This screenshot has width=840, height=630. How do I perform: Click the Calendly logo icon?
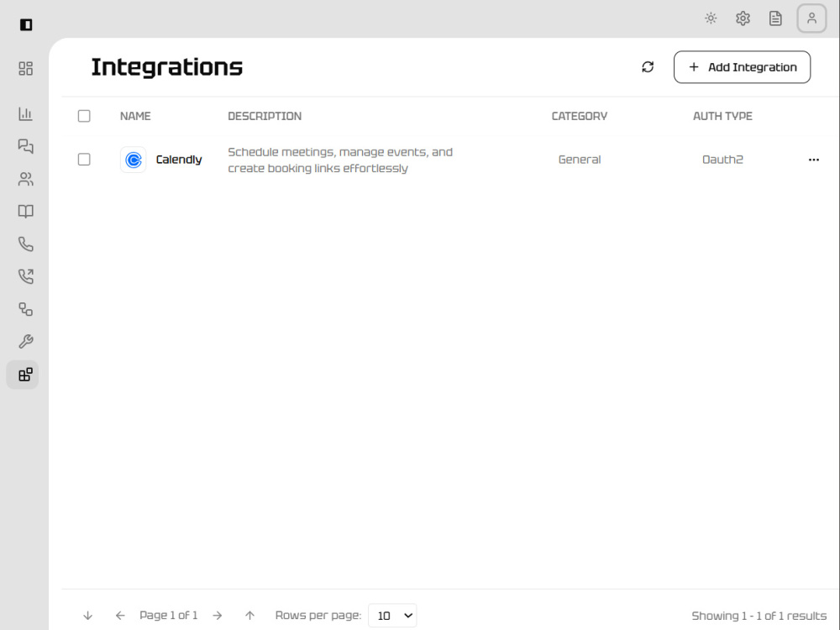point(134,160)
